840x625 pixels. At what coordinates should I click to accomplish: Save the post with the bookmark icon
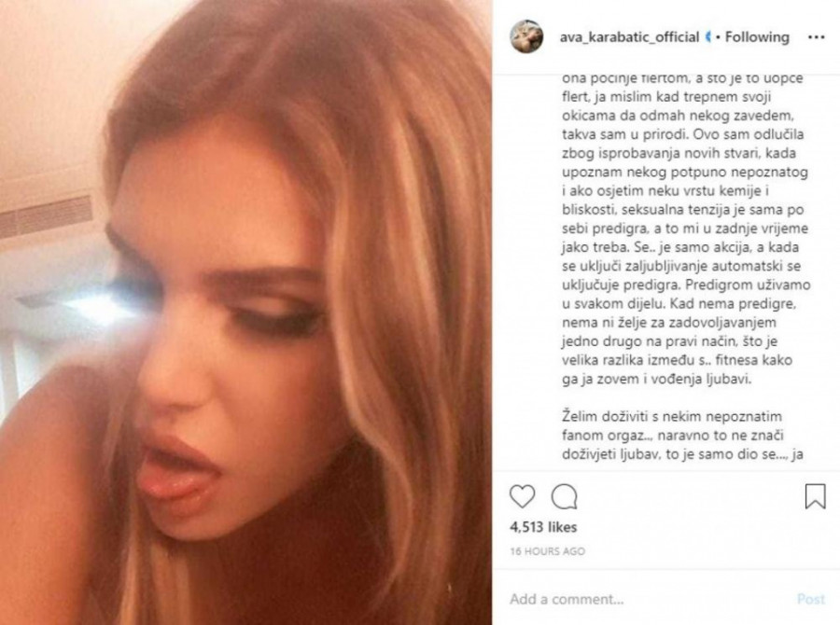click(815, 496)
